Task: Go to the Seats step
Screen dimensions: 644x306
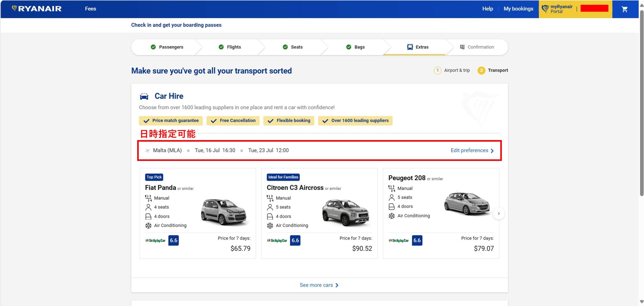Action: (x=293, y=47)
